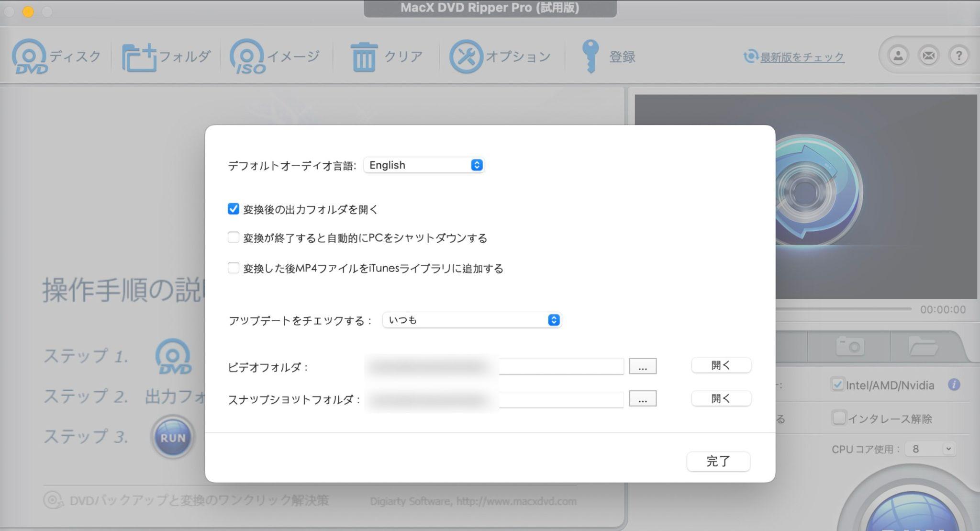Toggle 変換後の出力フォルダを開く checkbox
Screen dimensions: 980x531
[x=233, y=209]
